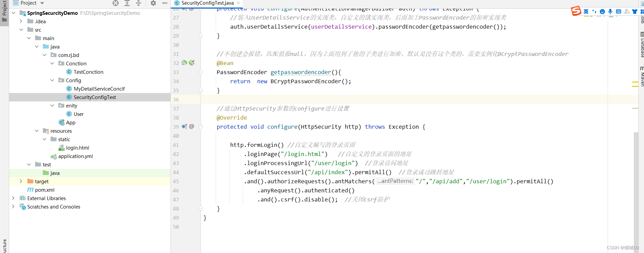Toggle Sogou punctuation mode

[594, 11]
